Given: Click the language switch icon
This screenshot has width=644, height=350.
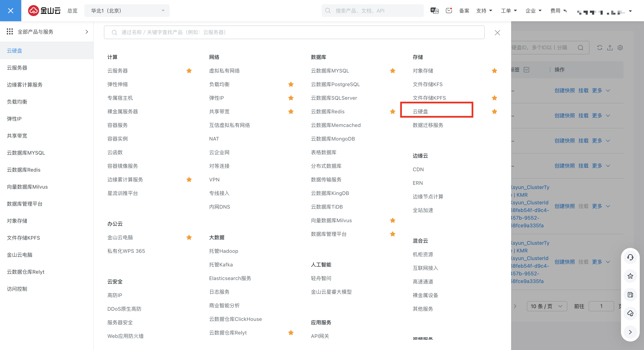Looking at the screenshot, I should [434, 10].
